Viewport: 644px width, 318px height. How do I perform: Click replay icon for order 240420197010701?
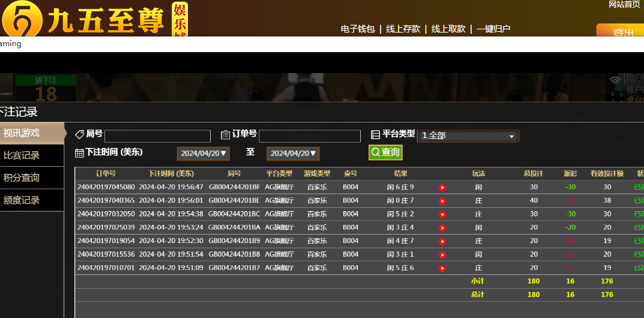click(442, 268)
